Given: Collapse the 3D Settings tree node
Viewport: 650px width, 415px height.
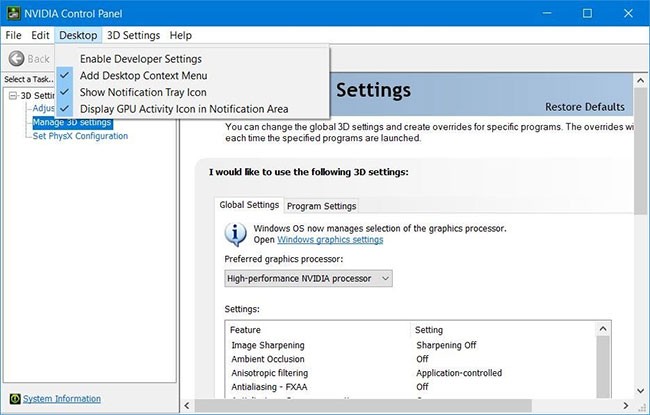Looking at the screenshot, I should click(12, 96).
